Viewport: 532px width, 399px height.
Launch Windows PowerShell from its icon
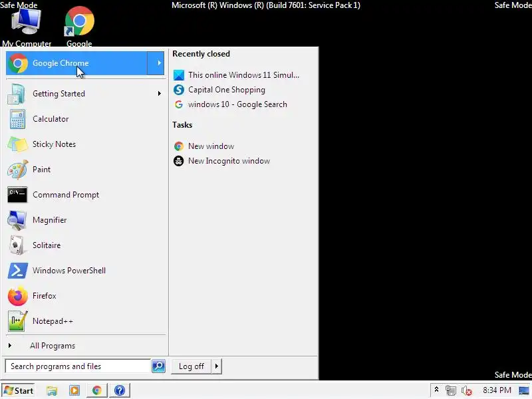[18, 271]
